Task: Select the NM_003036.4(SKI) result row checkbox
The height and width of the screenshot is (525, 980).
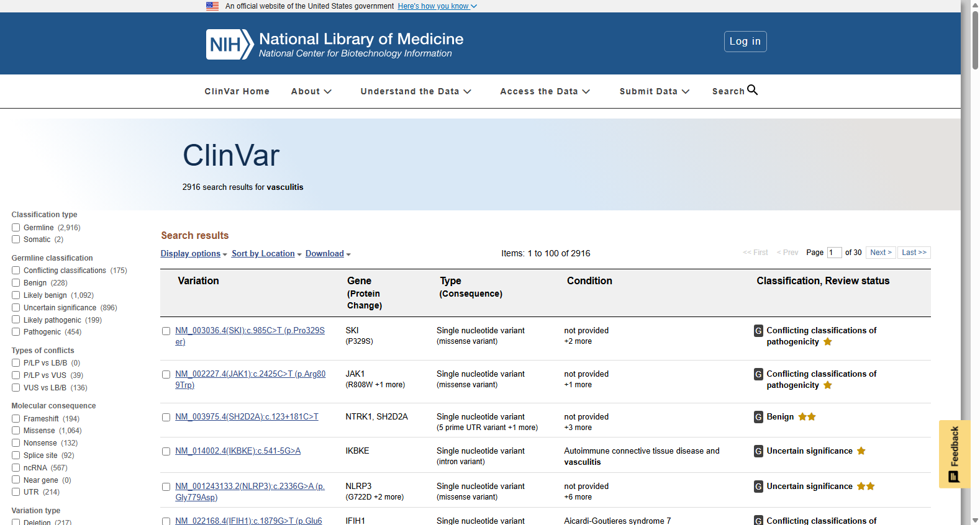Action: pyautogui.click(x=166, y=331)
